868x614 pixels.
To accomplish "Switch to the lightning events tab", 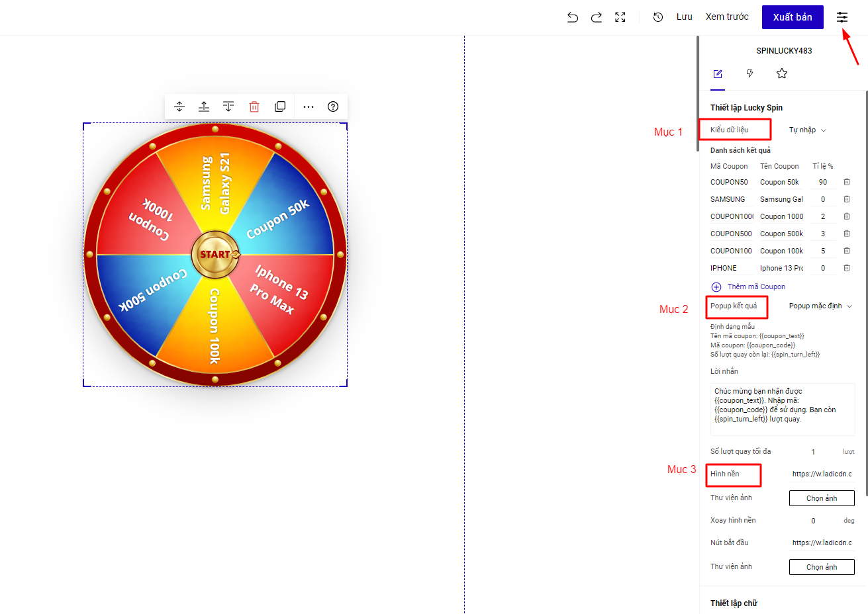I will [749, 73].
